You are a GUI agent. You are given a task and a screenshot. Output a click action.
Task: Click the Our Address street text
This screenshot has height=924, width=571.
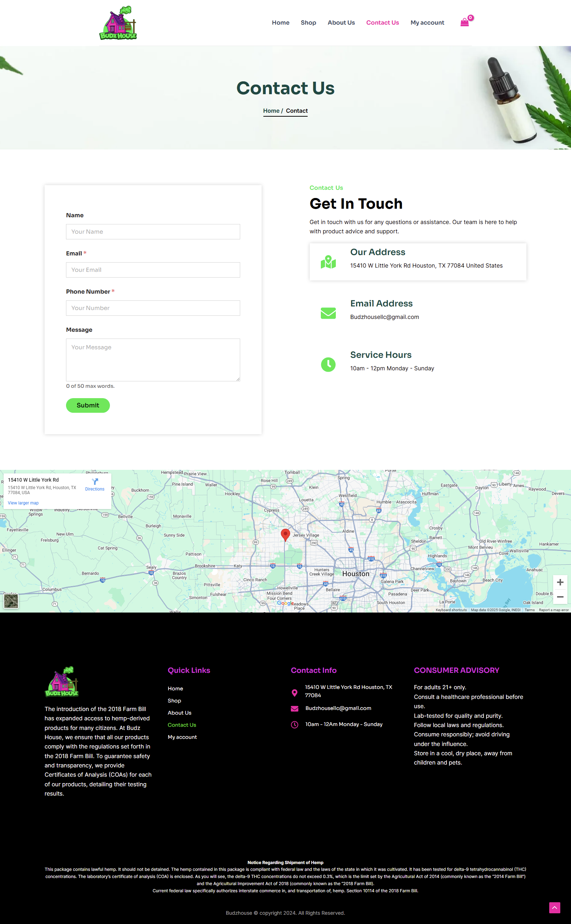click(426, 266)
